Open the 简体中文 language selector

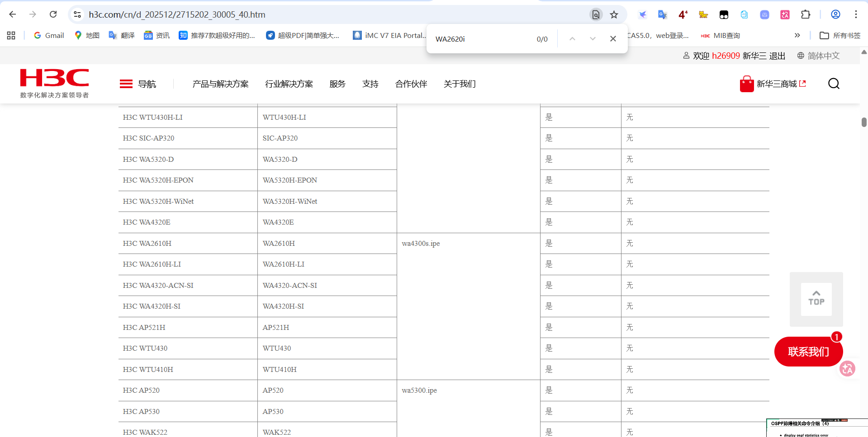[819, 56]
